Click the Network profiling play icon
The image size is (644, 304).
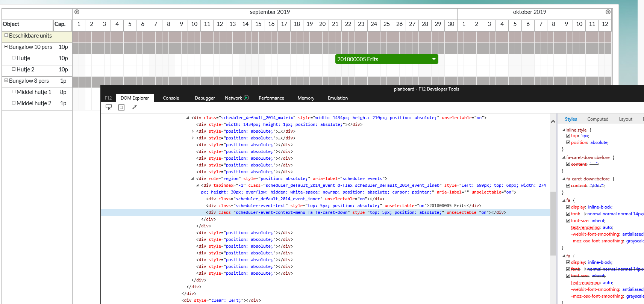[x=246, y=98]
